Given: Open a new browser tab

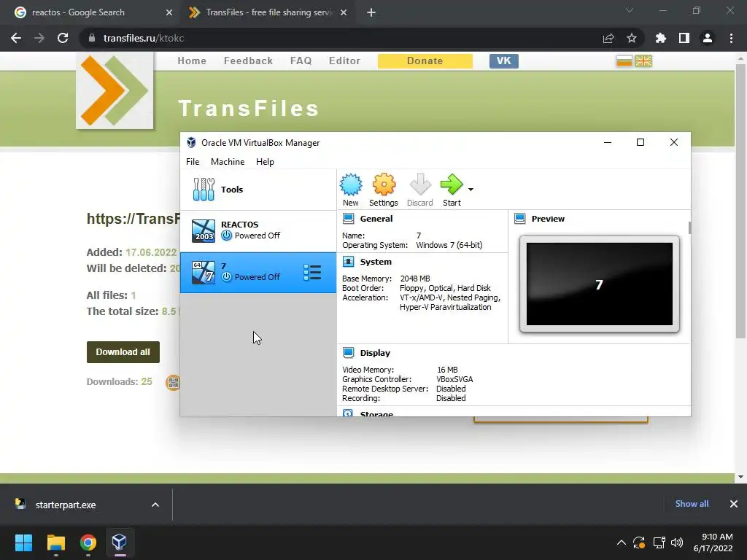Looking at the screenshot, I should [x=371, y=12].
